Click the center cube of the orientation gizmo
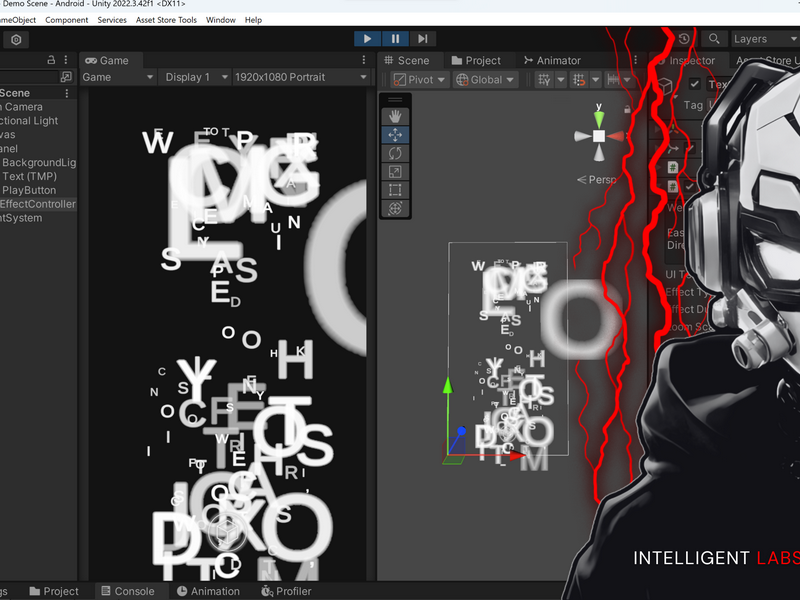 pos(599,136)
